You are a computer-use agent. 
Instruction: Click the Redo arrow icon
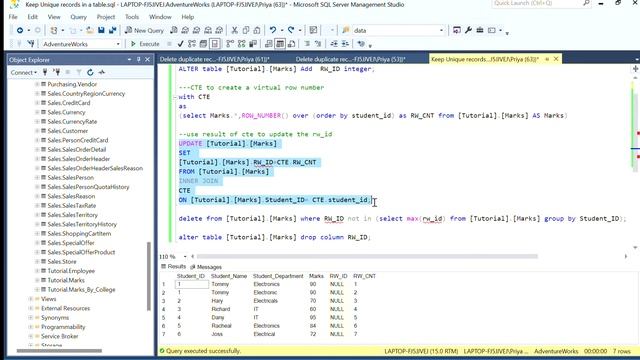[291, 30]
